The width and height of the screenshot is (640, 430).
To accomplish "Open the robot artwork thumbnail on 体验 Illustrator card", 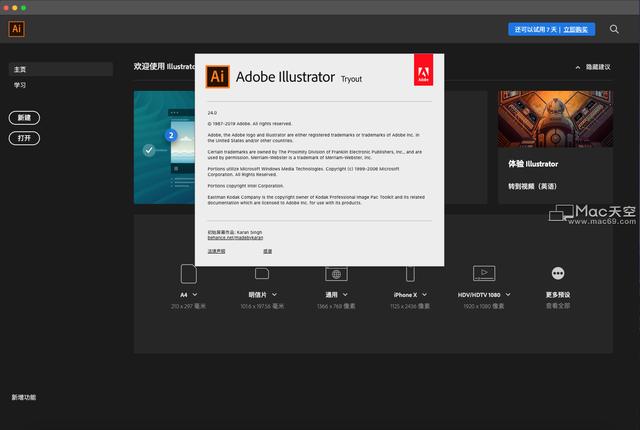I will click(555, 119).
